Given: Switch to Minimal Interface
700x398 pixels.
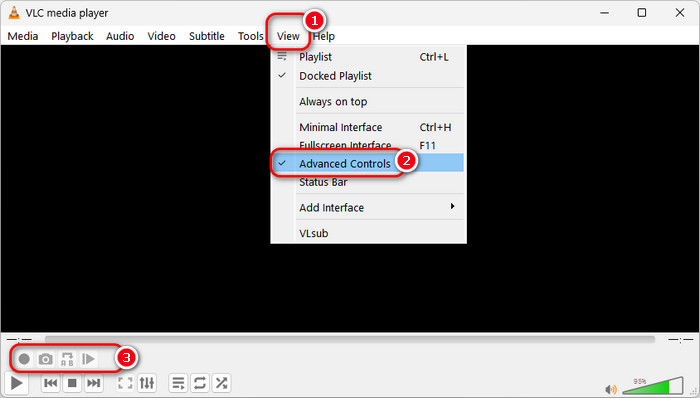Looking at the screenshot, I should (x=368, y=127).
